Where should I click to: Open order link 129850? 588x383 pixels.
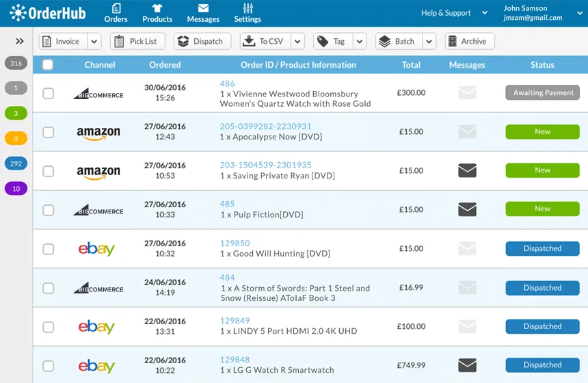coord(235,243)
